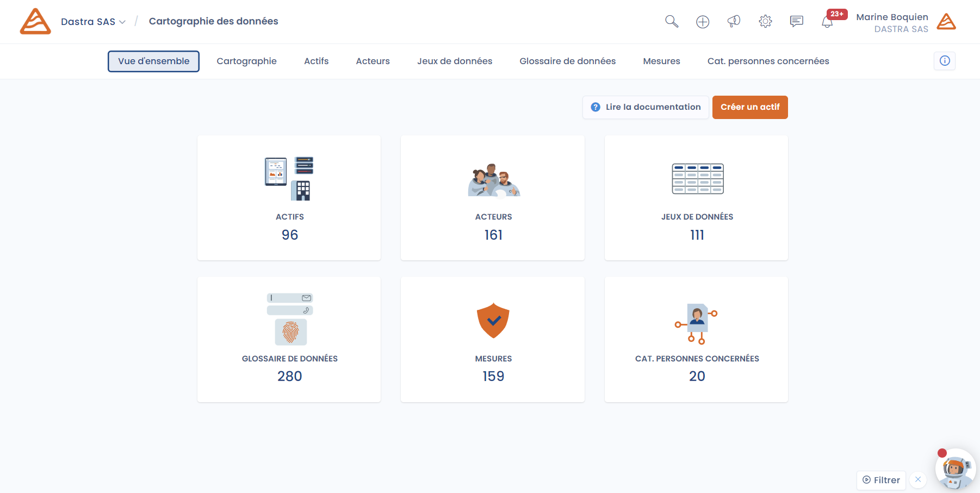
Task: Click the user avatar Dastra logo
Action: pyautogui.click(x=946, y=22)
